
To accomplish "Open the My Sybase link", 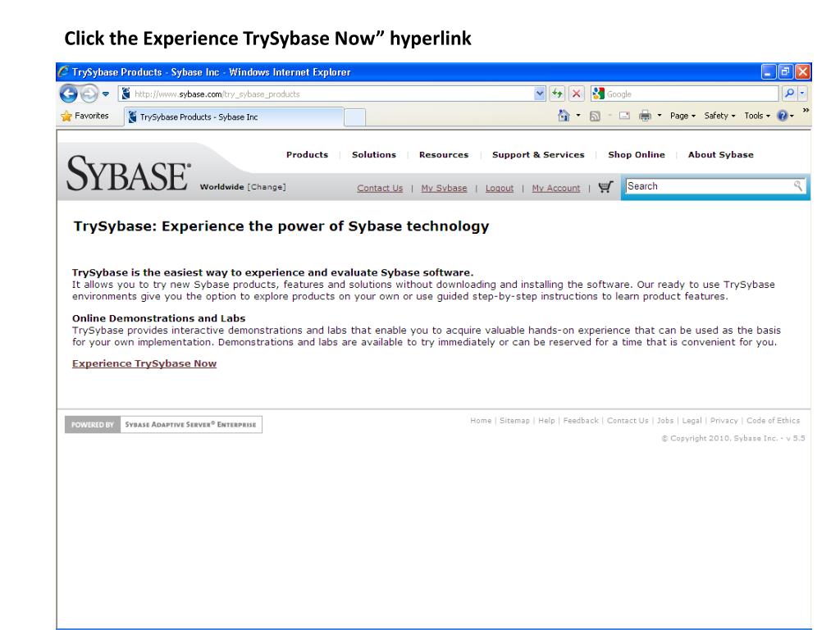I will point(444,188).
